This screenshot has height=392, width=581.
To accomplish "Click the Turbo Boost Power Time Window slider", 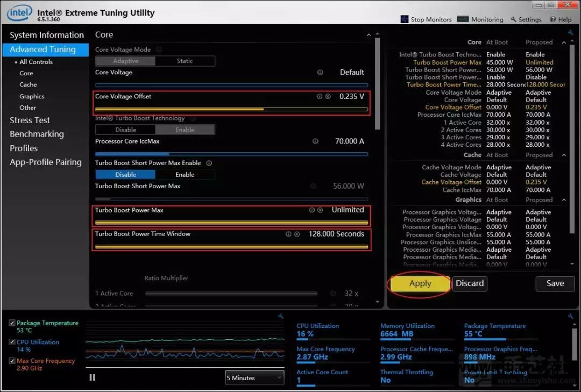I will point(231,246).
